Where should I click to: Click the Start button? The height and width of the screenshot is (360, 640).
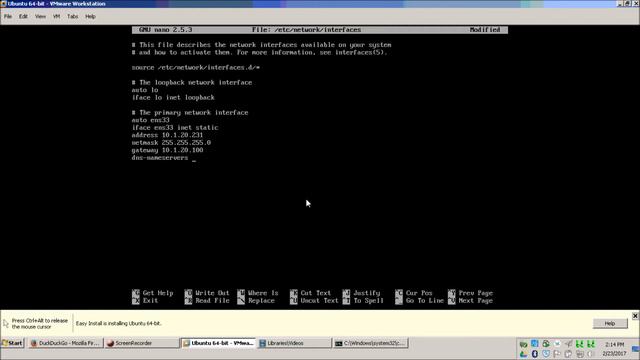13,343
